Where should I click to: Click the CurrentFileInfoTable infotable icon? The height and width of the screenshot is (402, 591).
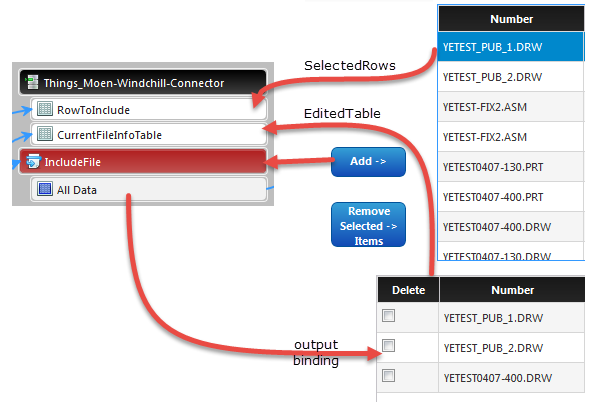pos(45,134)
